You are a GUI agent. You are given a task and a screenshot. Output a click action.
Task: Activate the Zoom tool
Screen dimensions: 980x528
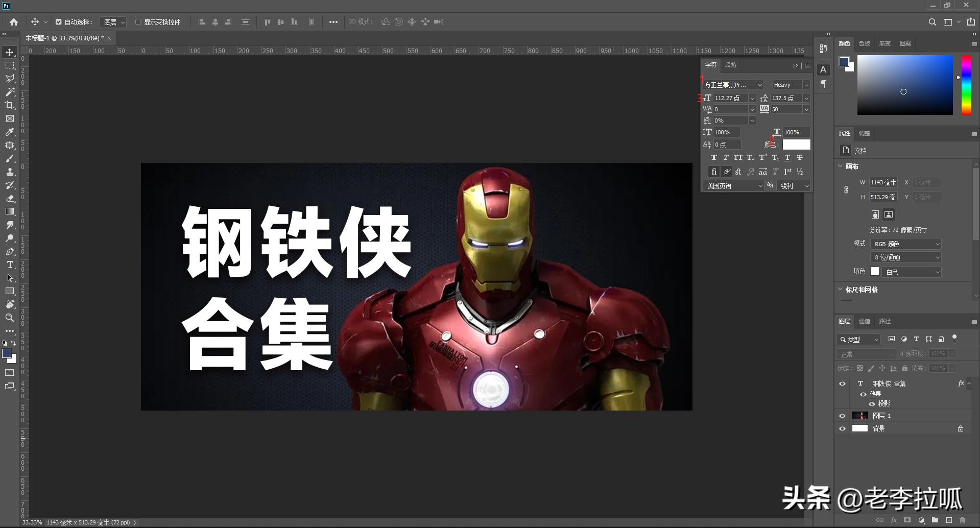[x=9, y=318]
